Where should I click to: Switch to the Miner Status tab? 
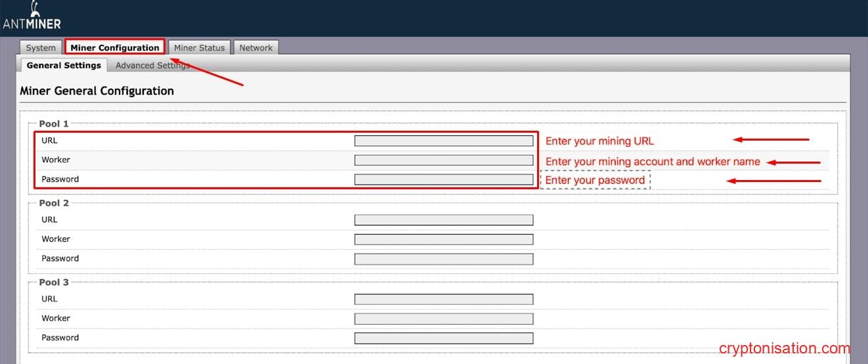(199, 48)
